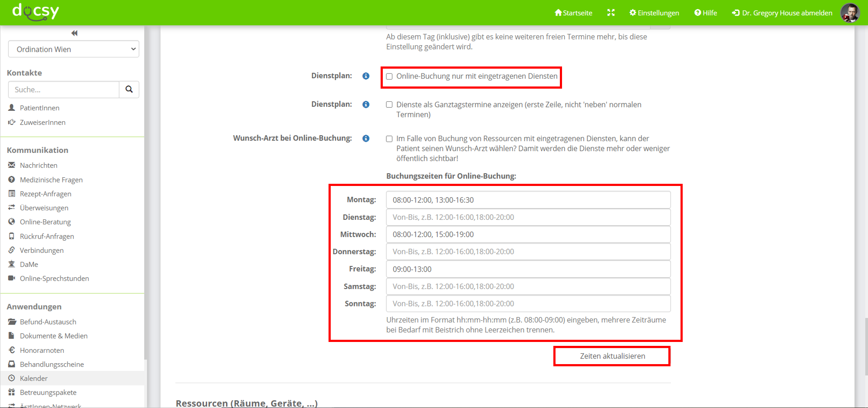Check Dienste als Ganztagstermine anzeigen

point(389,105)
